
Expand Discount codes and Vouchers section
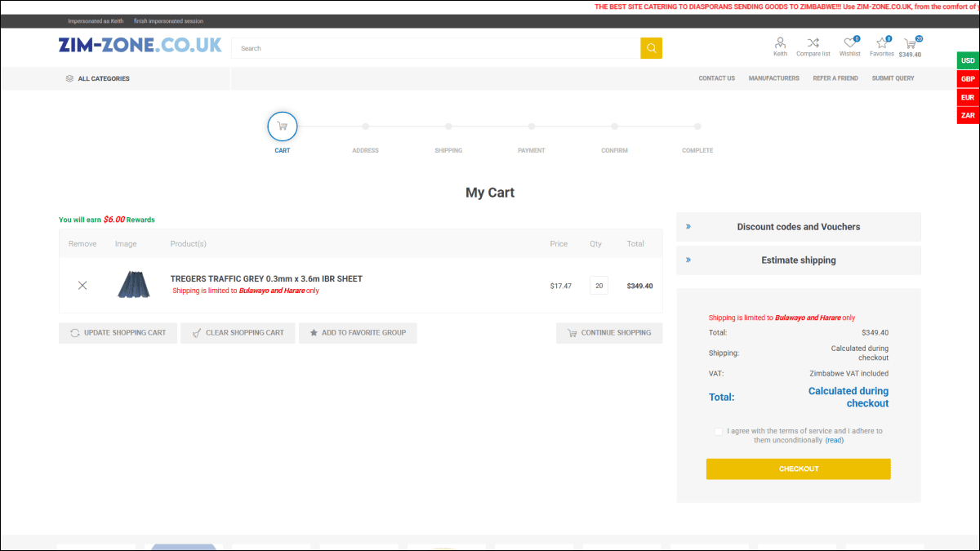[x=799, y=227]
